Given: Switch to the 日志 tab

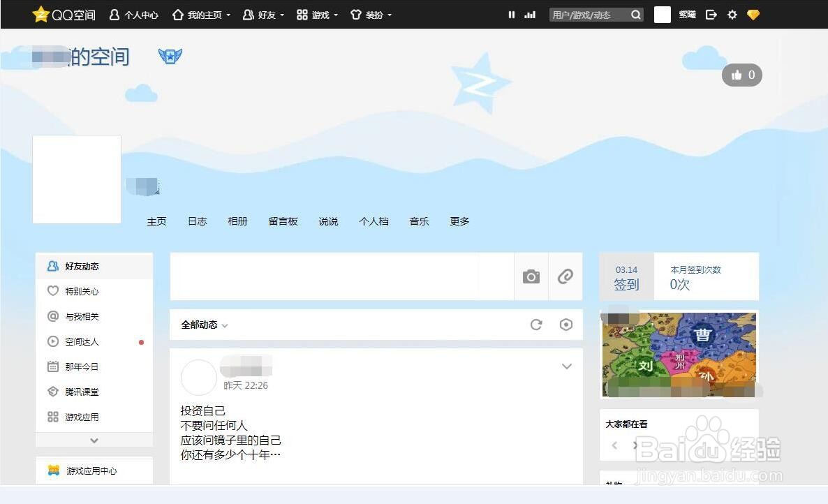Looking at the screenshot, I should tap(198, 221).
